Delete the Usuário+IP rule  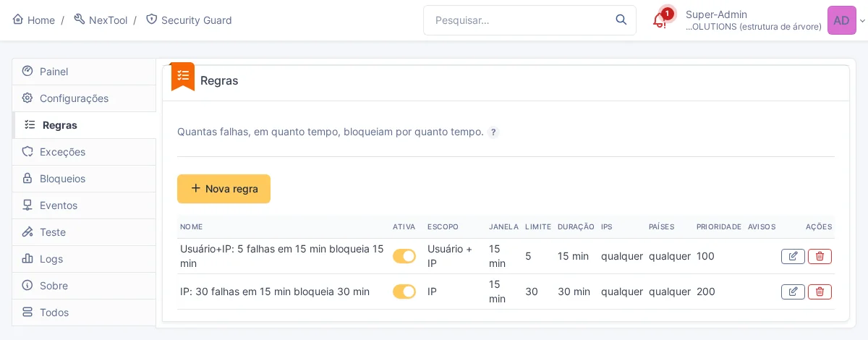(820, 256)
